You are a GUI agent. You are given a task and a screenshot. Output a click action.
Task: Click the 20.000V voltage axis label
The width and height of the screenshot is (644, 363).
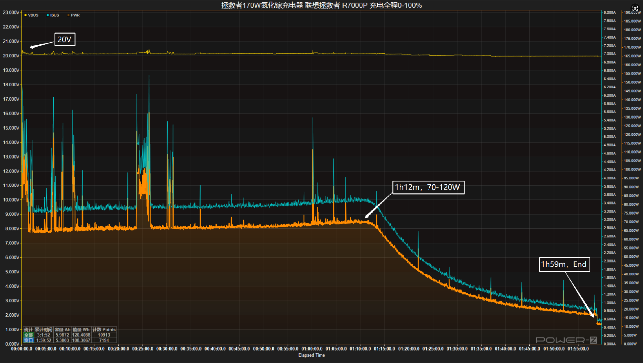[x=11, y=56]
